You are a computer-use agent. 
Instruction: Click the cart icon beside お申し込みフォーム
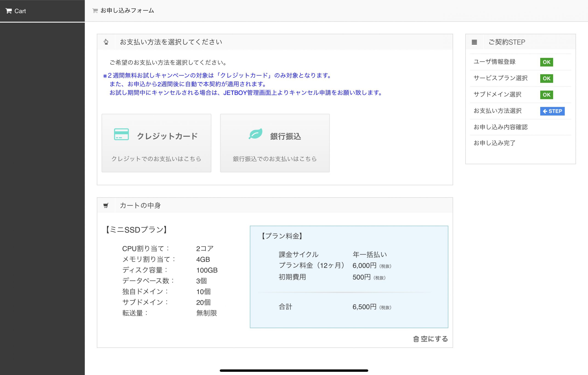95,11
